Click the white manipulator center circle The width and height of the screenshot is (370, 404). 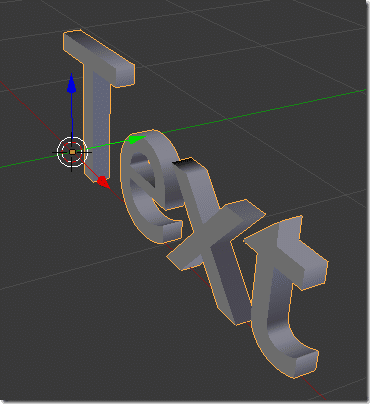pyautogui.click(x=72, y=152)
